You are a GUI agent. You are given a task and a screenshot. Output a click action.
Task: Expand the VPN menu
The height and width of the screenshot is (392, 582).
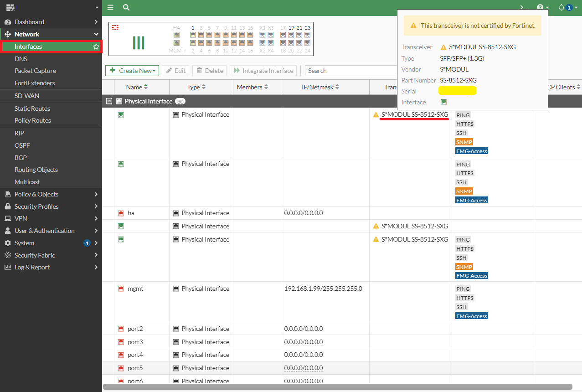tap(51, 218)
